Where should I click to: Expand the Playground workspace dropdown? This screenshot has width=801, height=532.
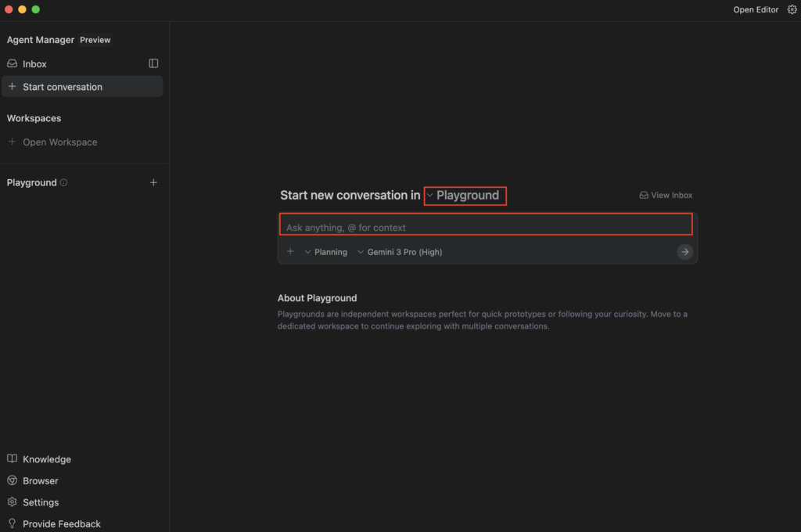(x=466, y=196)
